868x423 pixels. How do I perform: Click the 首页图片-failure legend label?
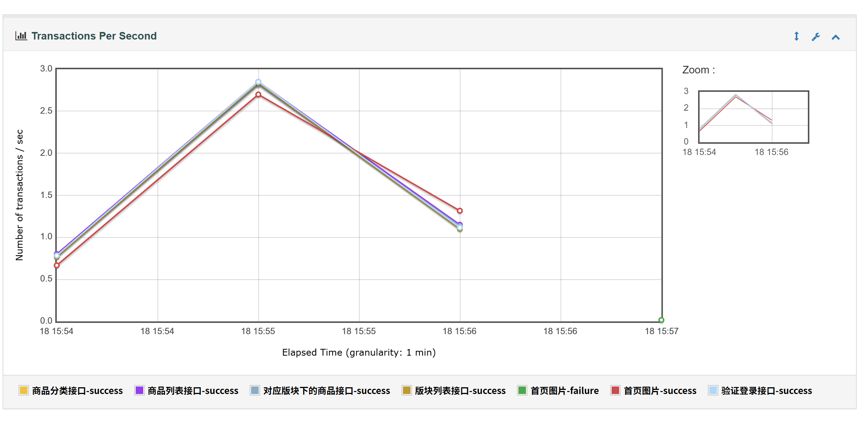(x=564, y=391)
